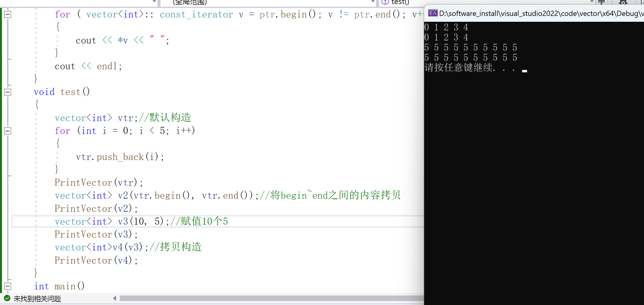Click the 'v2(vtr.begin(), vtr.end())' constructor code
Image resolution: width=644 pixels, height=305 pixels.
(186, 196)
